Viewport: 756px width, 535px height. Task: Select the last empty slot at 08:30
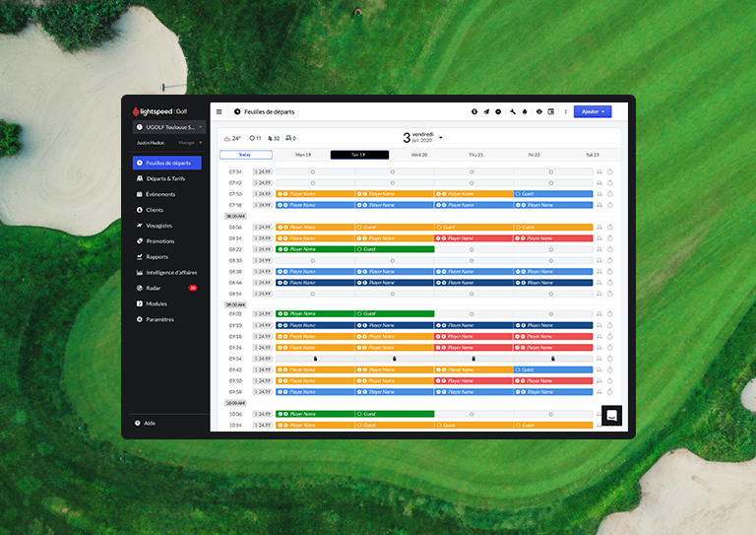click(551, 260)
